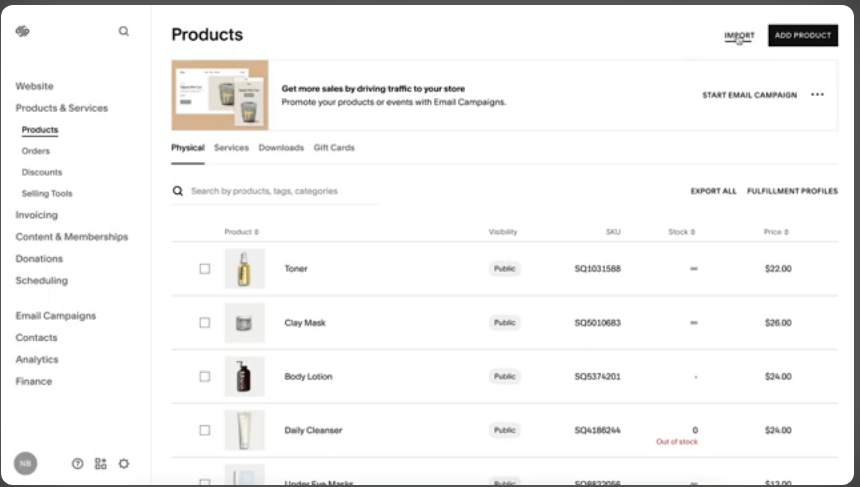This screenshot has height=487, width=860.
Task: Open Discounts in the sidebar
Action: pyautogui.click(x=42, y=172)
